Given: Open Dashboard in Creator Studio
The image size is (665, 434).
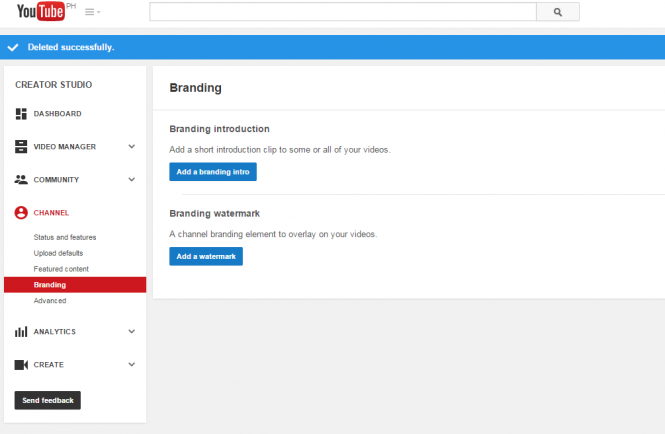Looking at the screenshot, I should 57,114.
